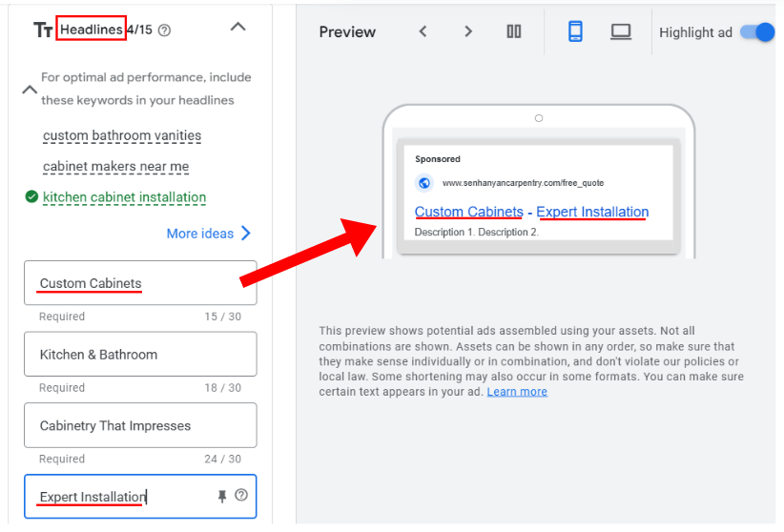The height and width of the screenshot is (532, 784).
Task: Add keyword cabinet makers near me
Action: [115, 166]
